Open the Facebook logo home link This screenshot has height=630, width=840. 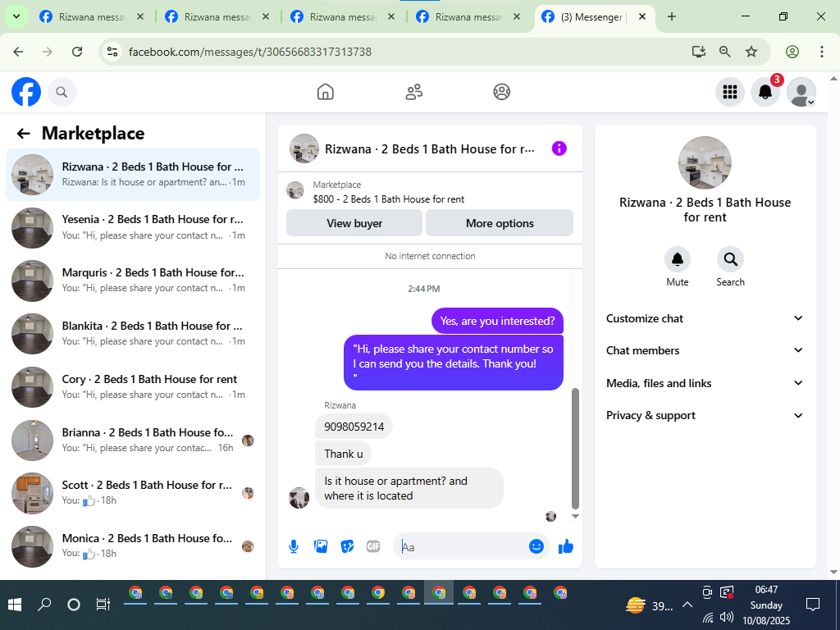click(26, 92)
